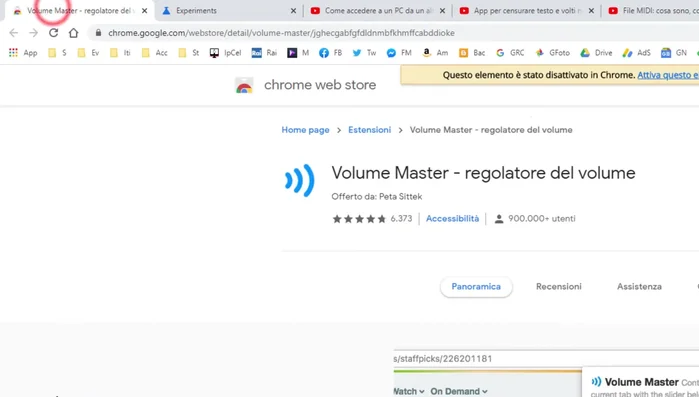Screen dimensions: 699x397
Task: Click the browser forward arrow
Action: tap(33, 33)
